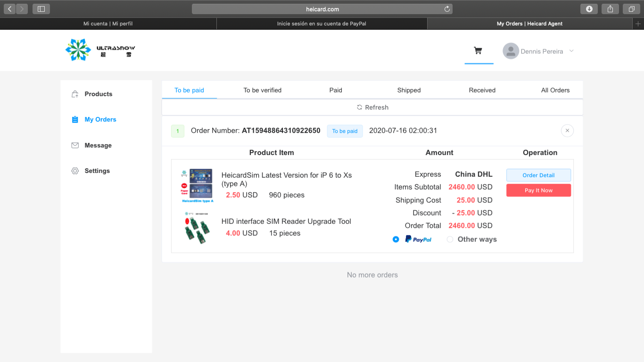
Task: Click the Safari page reload icon
Action: pyautogui.click(x=447, y=9)
